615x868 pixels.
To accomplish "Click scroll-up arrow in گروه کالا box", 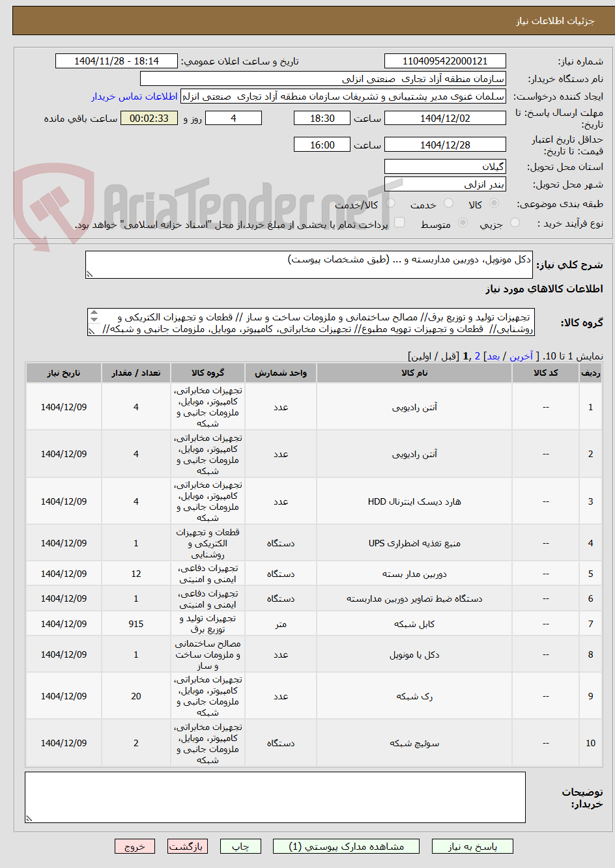I will (x=94, y=313).
